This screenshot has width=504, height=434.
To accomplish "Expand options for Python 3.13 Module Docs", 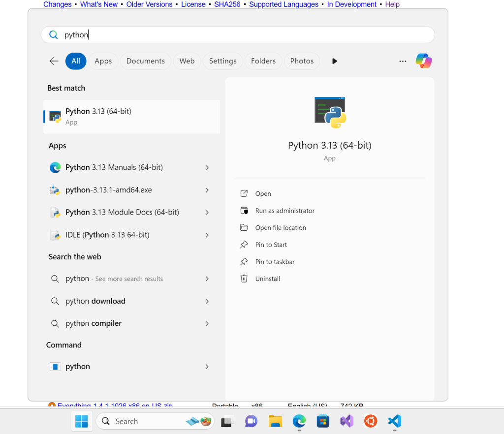I will coord(207,213).
